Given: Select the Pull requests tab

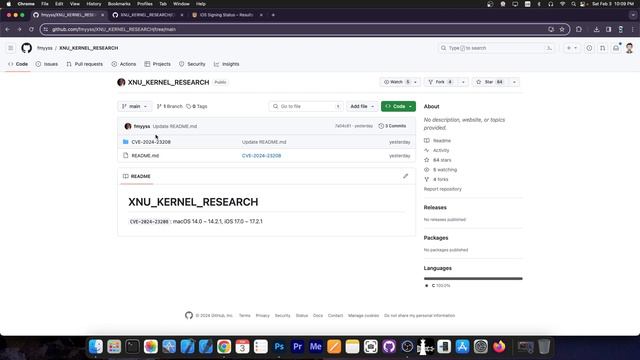Looking at the screenshot, I should click(x=84, y=64).
